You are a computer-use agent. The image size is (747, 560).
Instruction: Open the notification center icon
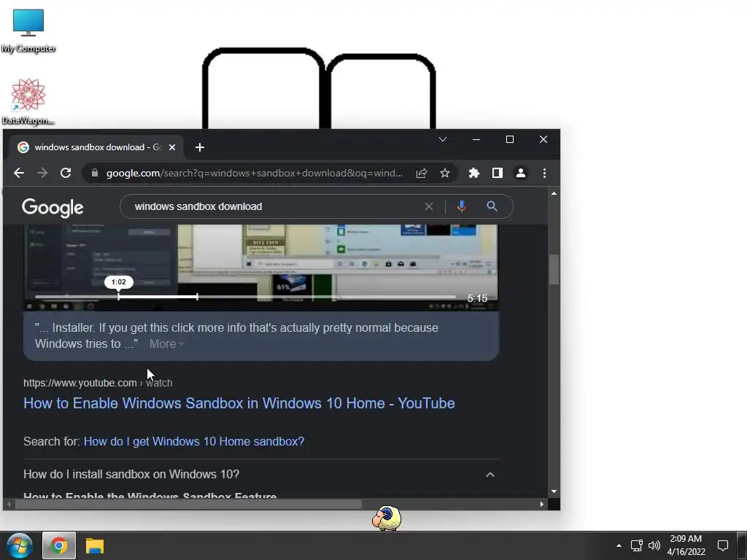pos(723,545)
